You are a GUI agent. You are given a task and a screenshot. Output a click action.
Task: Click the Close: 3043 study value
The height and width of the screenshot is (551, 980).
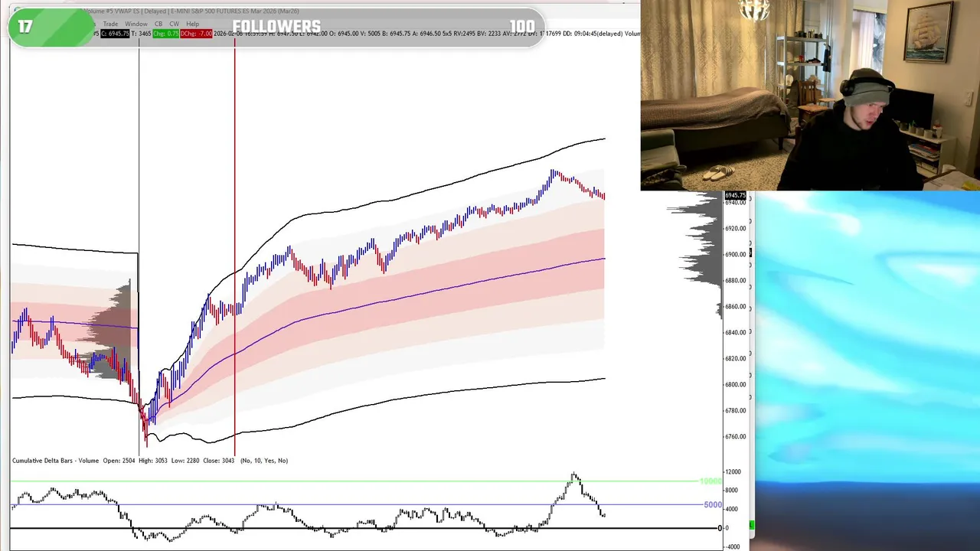[x=218, y=461]
